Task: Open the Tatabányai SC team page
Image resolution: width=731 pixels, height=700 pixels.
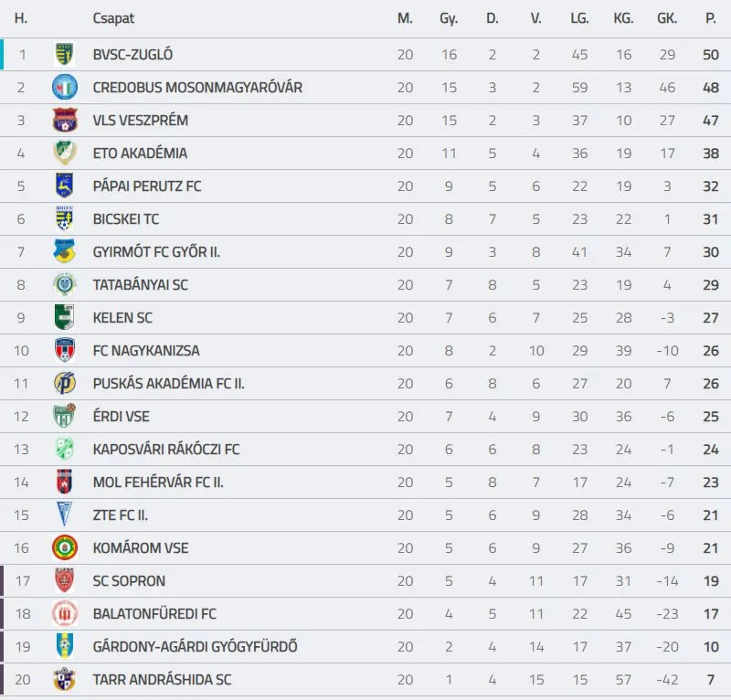Action: click(x=140, y=285)
